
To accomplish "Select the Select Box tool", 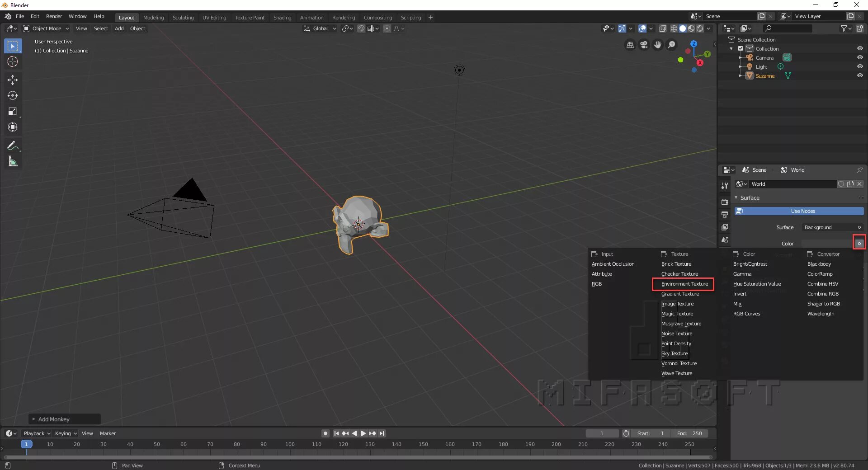I will (x=13, y=46).
